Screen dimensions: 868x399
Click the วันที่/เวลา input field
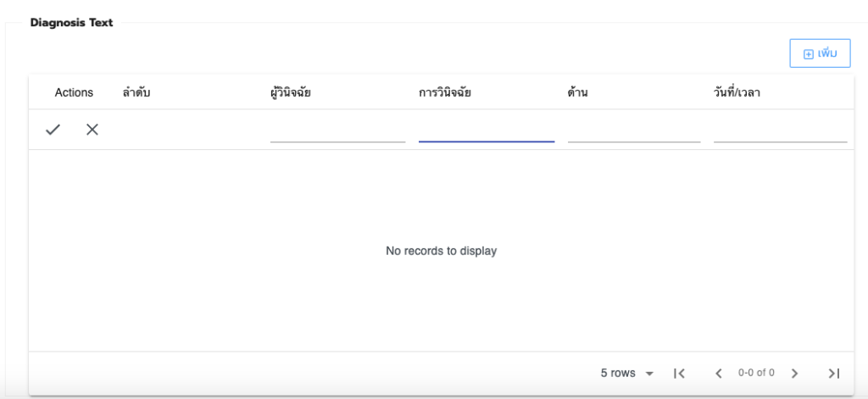780,130
